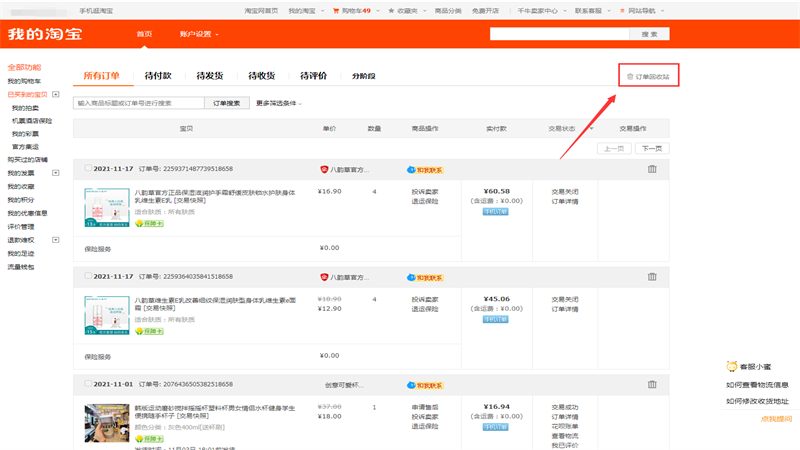Open product thumbnail of the ¥16.90 item

[107, 208]
